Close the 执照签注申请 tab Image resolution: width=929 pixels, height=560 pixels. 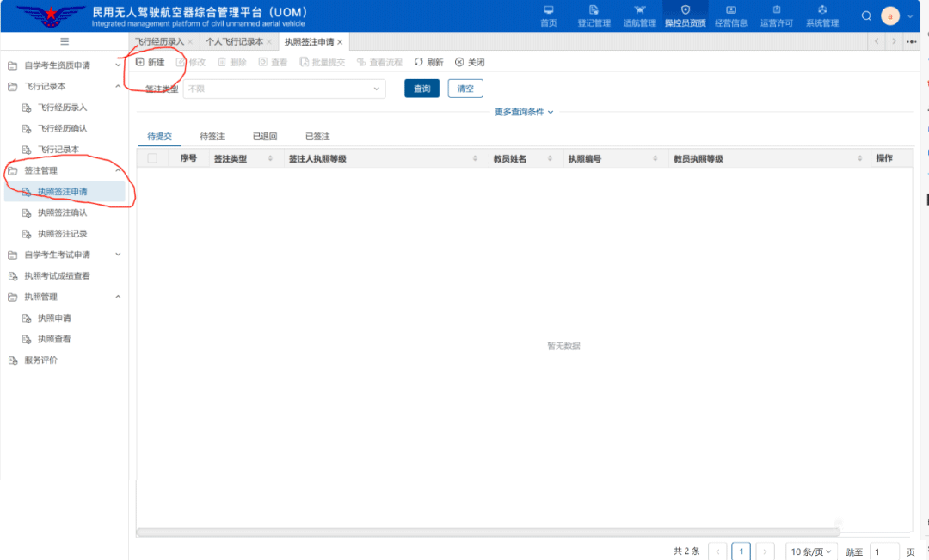coord(340,42)
